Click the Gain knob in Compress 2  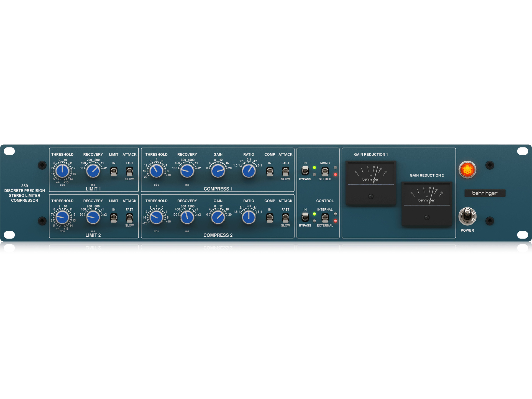click(x=218, y=218)
